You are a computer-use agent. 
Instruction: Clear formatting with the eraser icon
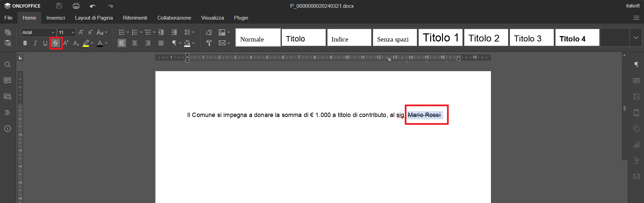point(209,32)
